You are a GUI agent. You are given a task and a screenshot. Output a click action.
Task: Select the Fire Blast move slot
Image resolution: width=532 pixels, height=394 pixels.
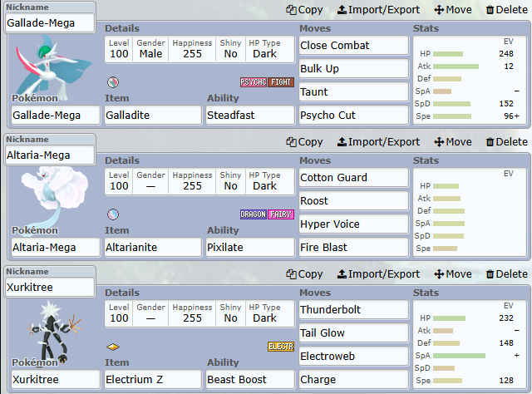pos(354,248)
